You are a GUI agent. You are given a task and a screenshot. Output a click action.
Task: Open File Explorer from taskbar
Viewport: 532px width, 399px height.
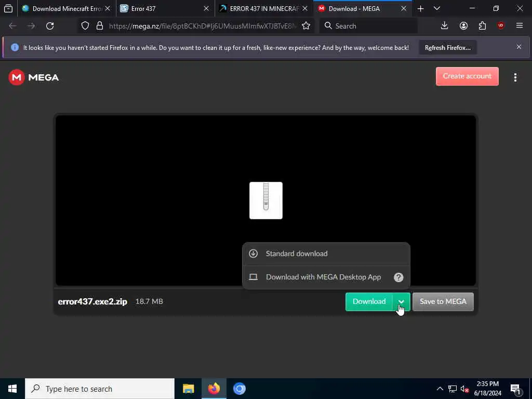(x=188, y=389)
